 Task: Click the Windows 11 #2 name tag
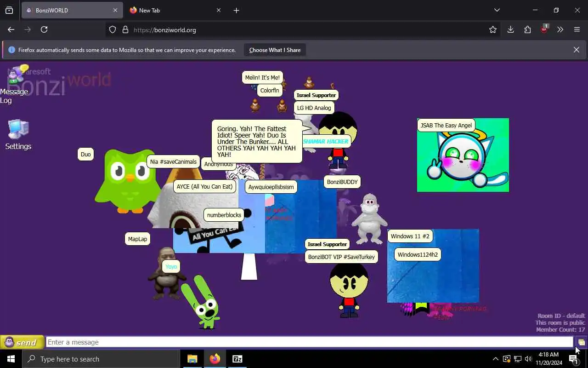(410, 236)
